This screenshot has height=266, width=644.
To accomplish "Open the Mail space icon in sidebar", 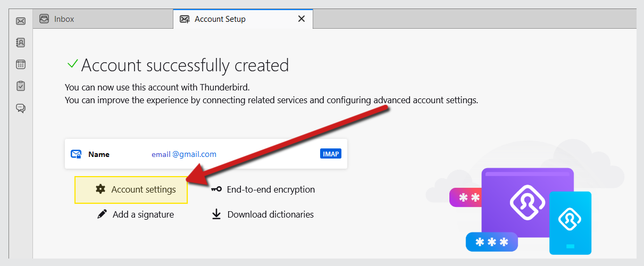I will 21,21.
